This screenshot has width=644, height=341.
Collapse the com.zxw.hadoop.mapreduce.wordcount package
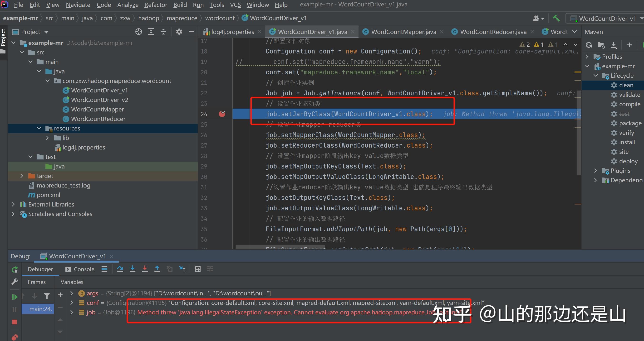point(48,81)
